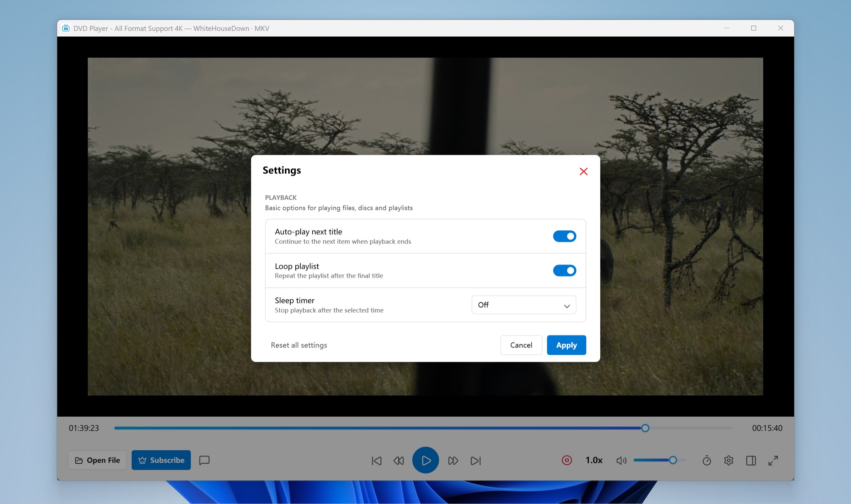851x504 pixels.
Task: Click the playback seek bar handle
Action: click(x=645, y=428)
